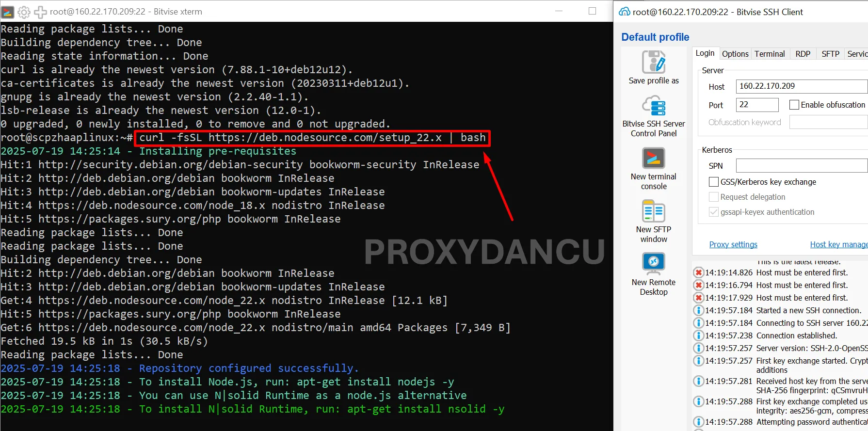Open the Terminal tab

click(x=770, y=54)
